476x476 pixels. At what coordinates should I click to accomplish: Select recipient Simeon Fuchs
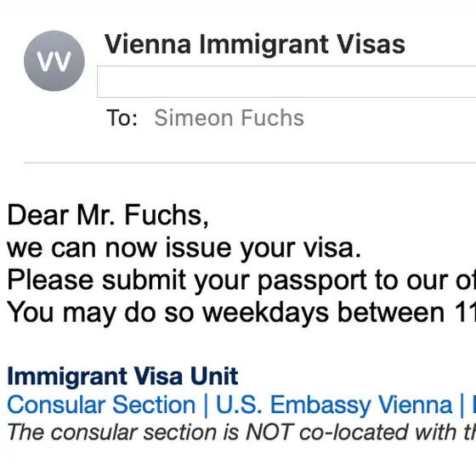click(x=229, y=118)
